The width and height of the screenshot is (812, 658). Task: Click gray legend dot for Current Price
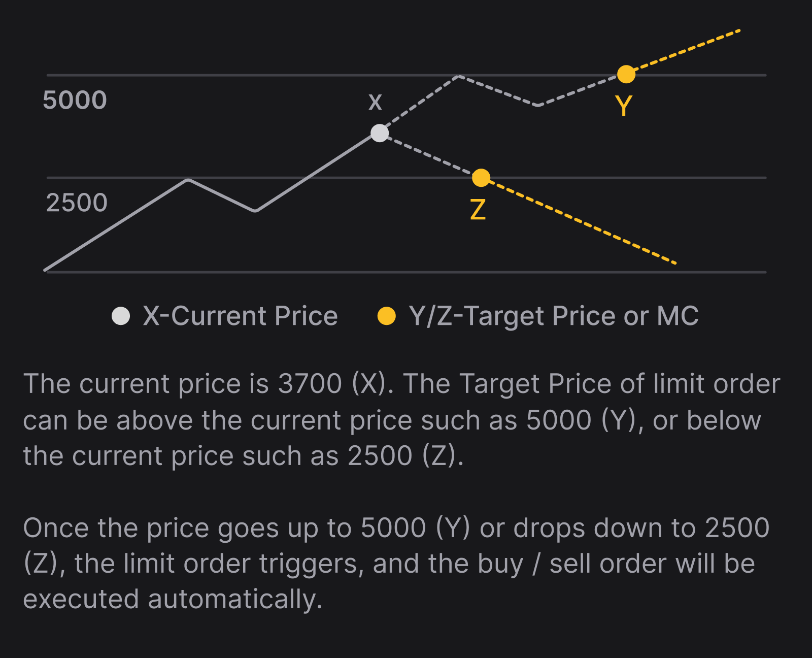(x=121, y=316)
